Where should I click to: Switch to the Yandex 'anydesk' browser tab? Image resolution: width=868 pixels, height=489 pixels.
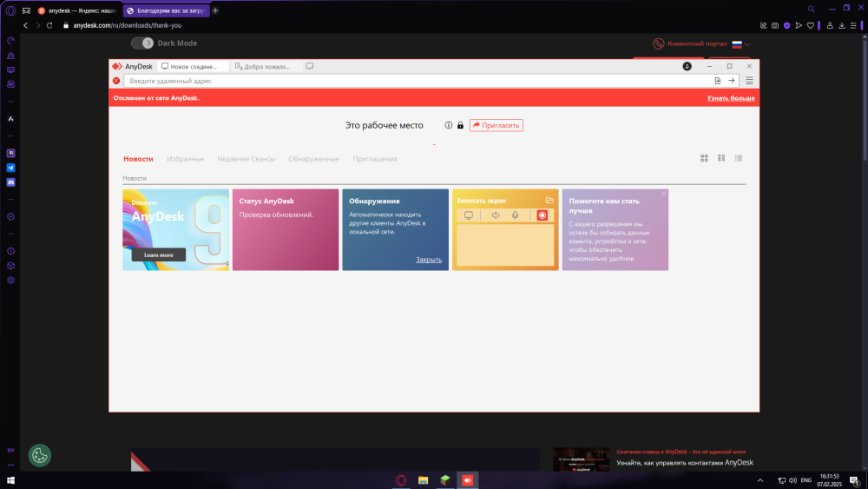[77, 10]
